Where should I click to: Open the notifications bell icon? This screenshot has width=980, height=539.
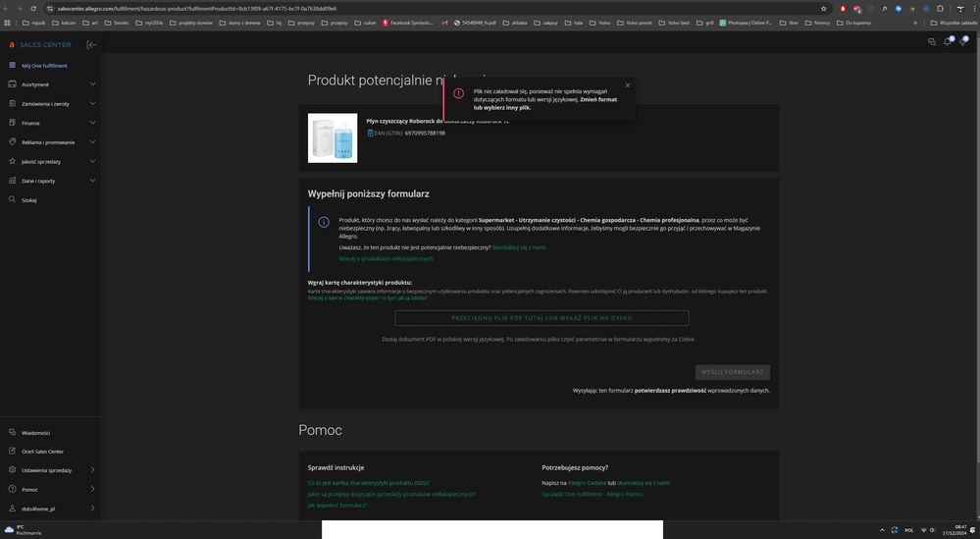(948, 42)
